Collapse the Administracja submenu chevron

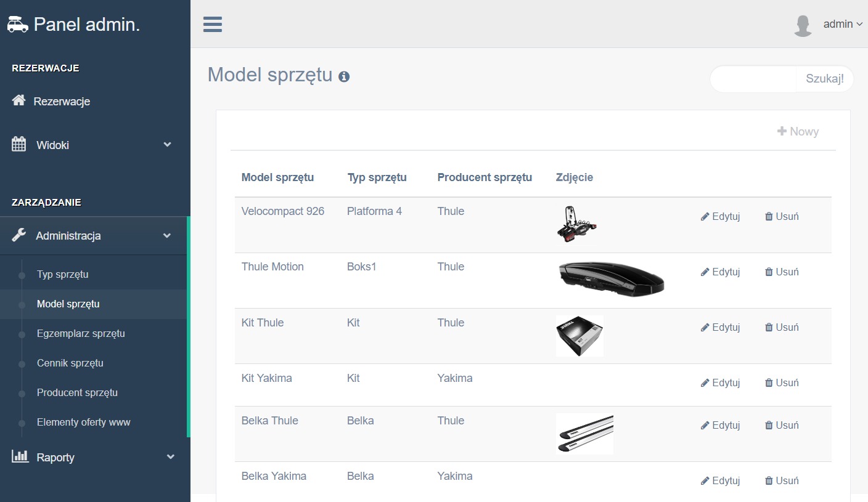click(x=167, y=235)
